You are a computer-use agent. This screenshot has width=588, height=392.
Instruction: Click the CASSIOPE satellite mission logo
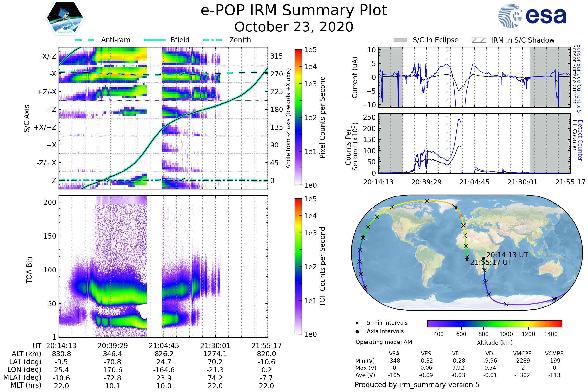coord(65,18)
